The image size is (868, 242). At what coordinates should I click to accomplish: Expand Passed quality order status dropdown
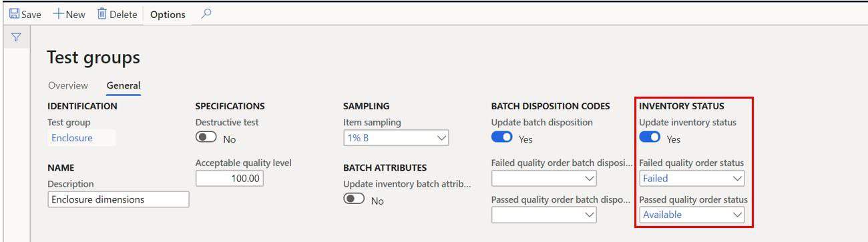pos(692,215)
